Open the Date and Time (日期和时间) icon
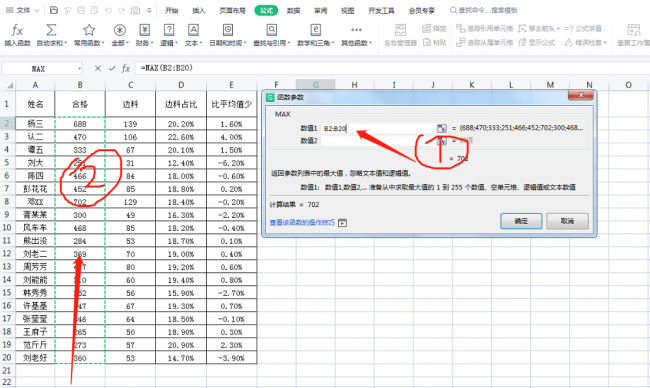The image size is (650, 388). (228, 30)
